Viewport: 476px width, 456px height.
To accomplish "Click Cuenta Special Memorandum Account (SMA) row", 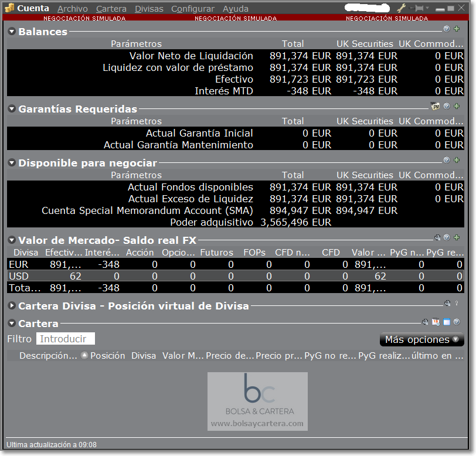I will tap(235, 210).
